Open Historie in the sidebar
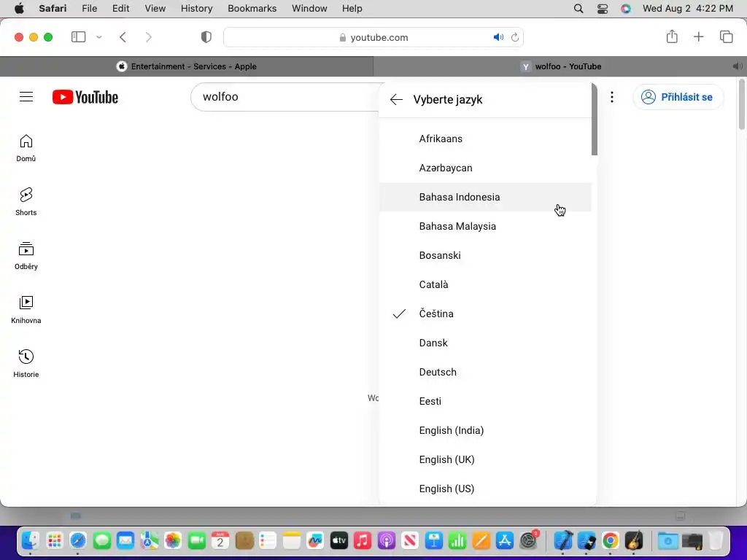747x560 pixels. pos(26,363)
